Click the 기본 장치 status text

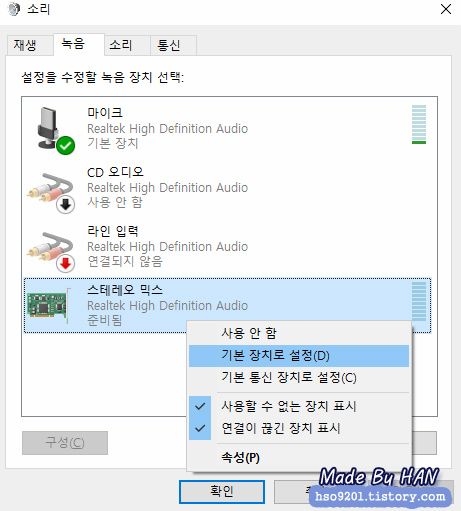pyautogui.click(x=113, y=143)
